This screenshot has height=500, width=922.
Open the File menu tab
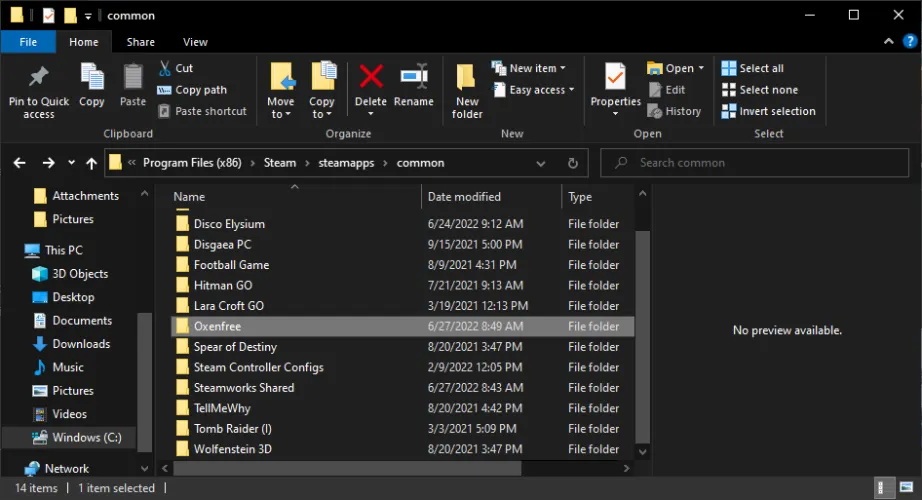point(28,42)
